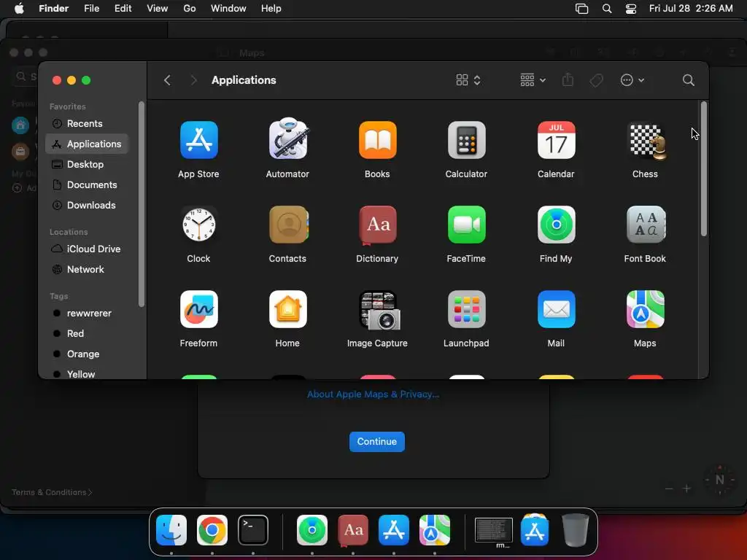Select the Launchpad app icon

click(466, 309)
